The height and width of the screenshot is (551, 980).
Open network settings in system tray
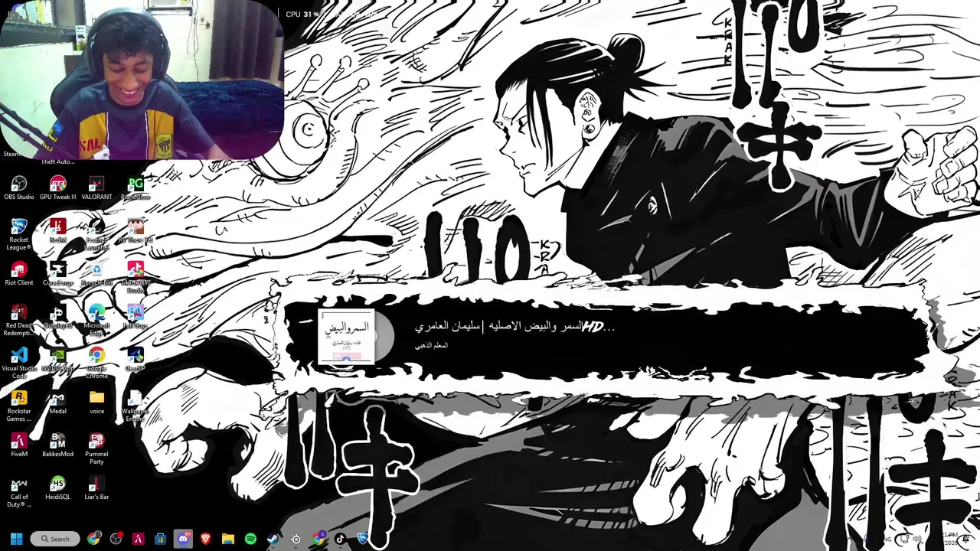[x=905, y=539]
